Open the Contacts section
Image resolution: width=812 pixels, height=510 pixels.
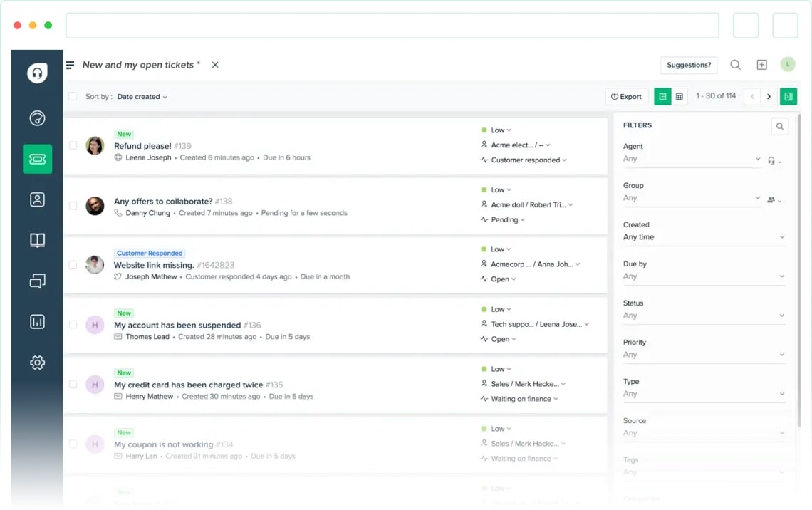coord(36,199)
